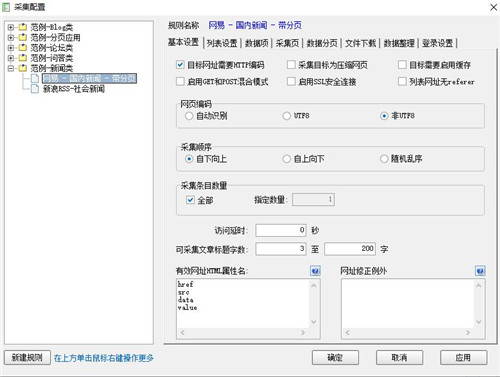
Task: Uncheck the 全部 checkbox
Action: tap(190, 200)
